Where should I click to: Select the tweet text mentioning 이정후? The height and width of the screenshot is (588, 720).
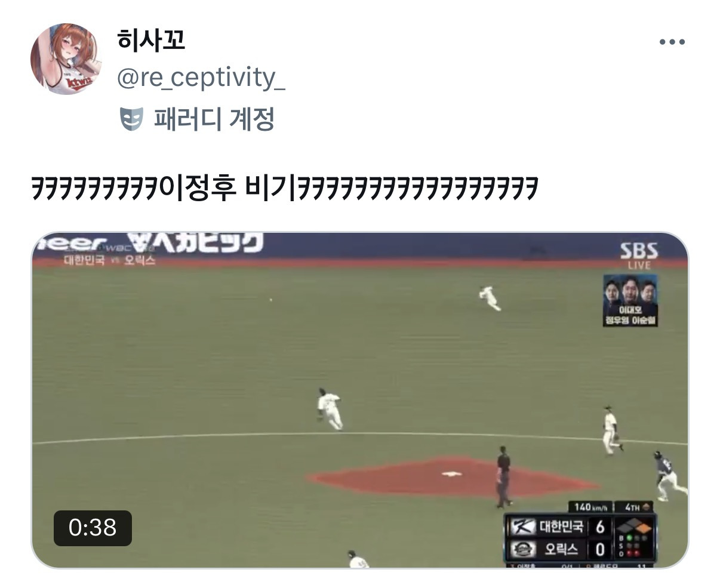click(285, 188)
